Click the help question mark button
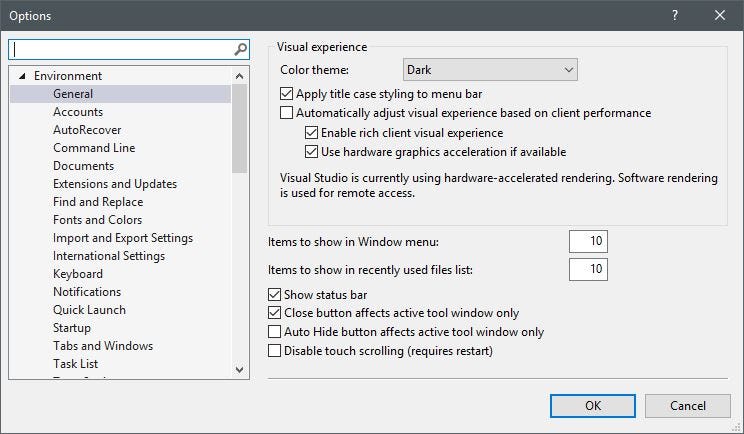 coord(675,15)
